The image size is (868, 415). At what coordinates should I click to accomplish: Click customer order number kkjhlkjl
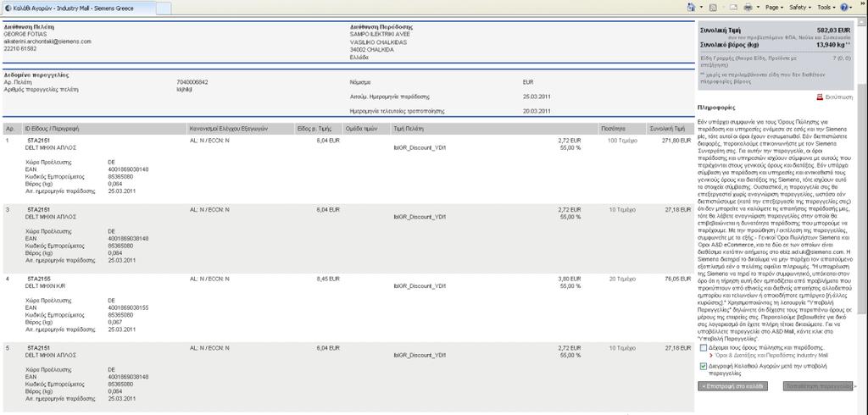click(184, 89)
